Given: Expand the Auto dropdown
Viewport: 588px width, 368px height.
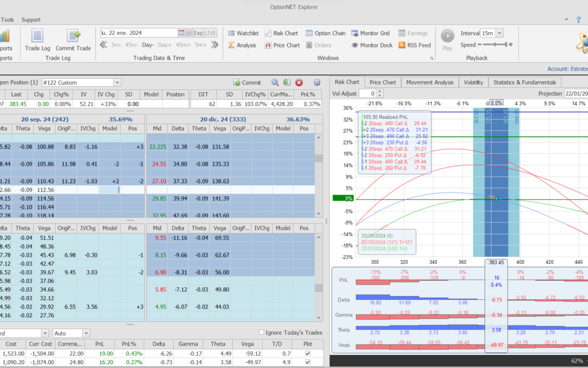Looking at the screenshot, I should coord(86,333).
